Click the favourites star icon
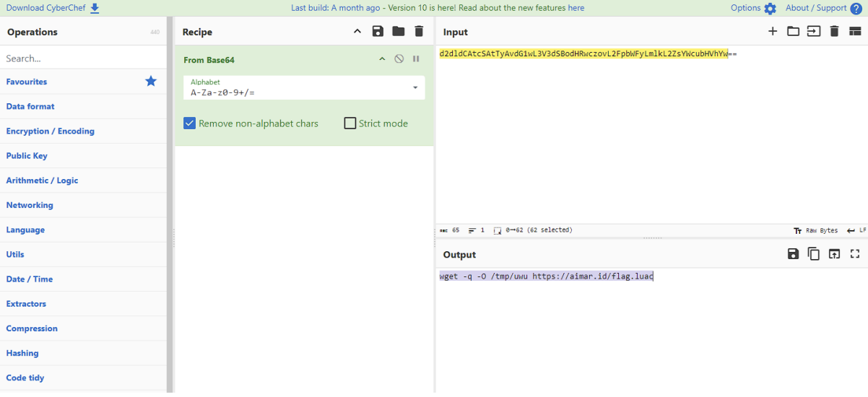 click(151, 81)
